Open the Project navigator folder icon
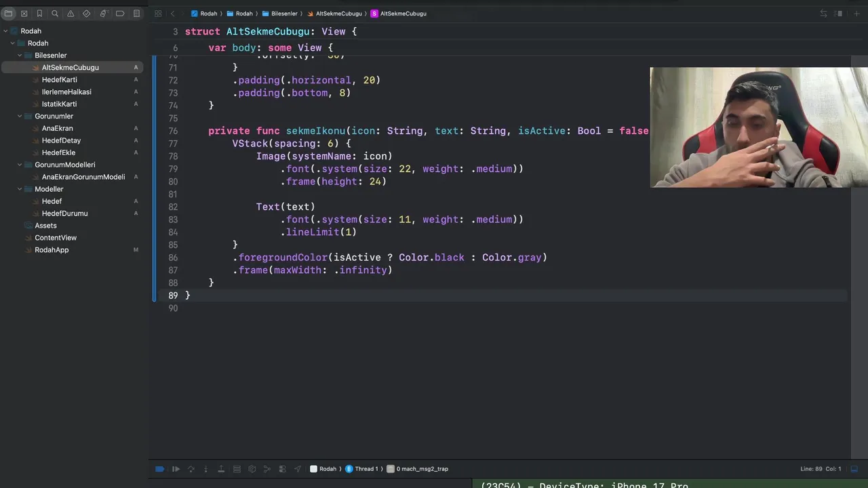868x488 pixels. (x=8, y=14)
